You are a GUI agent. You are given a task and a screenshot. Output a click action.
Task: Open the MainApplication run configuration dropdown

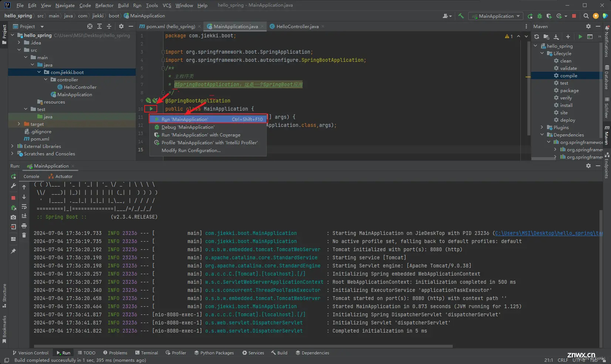pos(496,16)
